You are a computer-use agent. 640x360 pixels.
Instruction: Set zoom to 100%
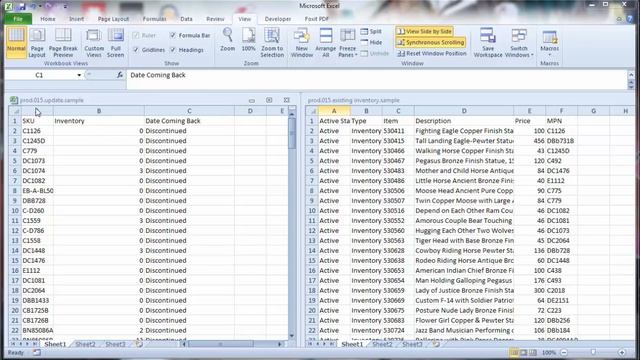(x=248, y=40)
